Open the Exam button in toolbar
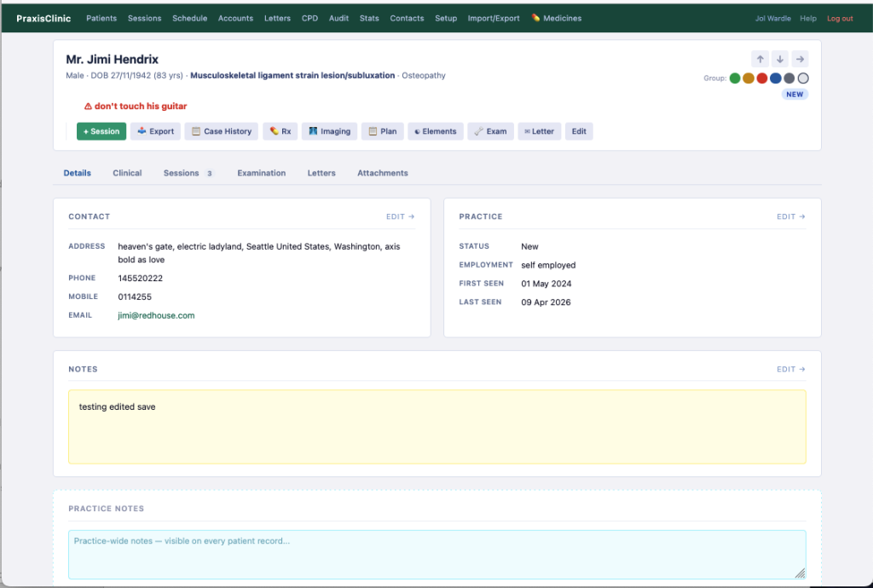Image resolution: width=873 pixels, height=588 pixels. pos(490,131)
